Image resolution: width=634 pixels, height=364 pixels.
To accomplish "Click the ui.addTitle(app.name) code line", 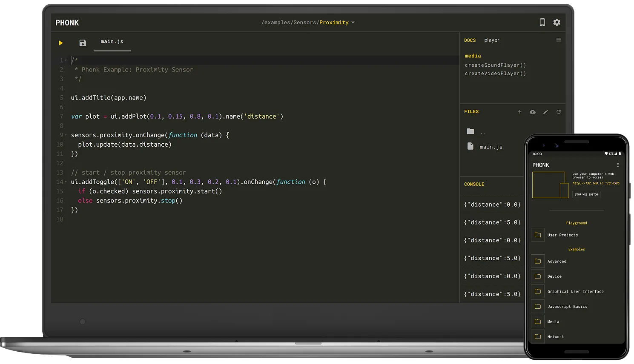I will click(109, 98).
